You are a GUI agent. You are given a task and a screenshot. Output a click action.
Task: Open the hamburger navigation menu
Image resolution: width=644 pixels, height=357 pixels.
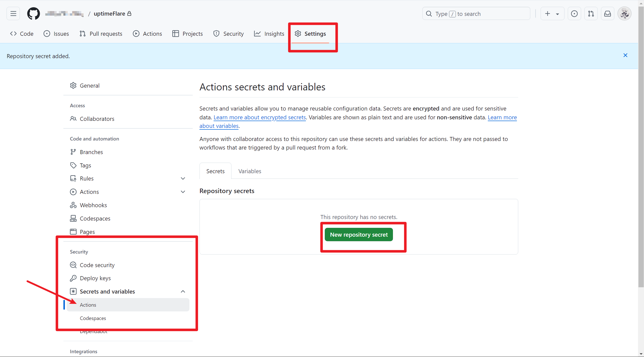[x=13, y=14]
